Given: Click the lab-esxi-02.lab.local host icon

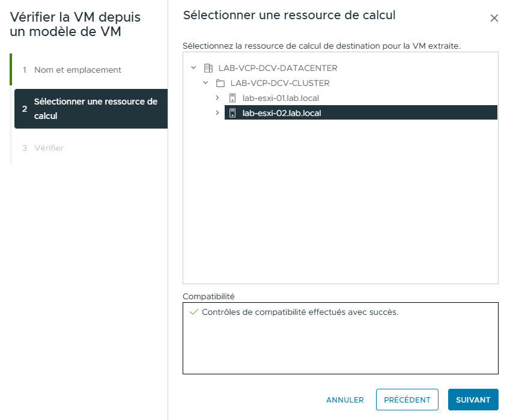Looking at the screenshot, I should pyautogui.click(x=232, y=113).
